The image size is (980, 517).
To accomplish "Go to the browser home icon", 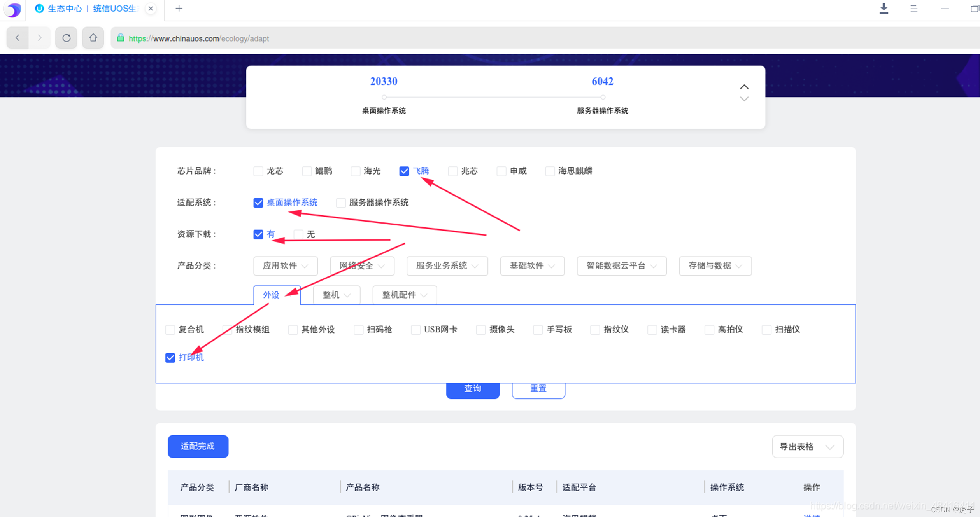I will 93,38.
